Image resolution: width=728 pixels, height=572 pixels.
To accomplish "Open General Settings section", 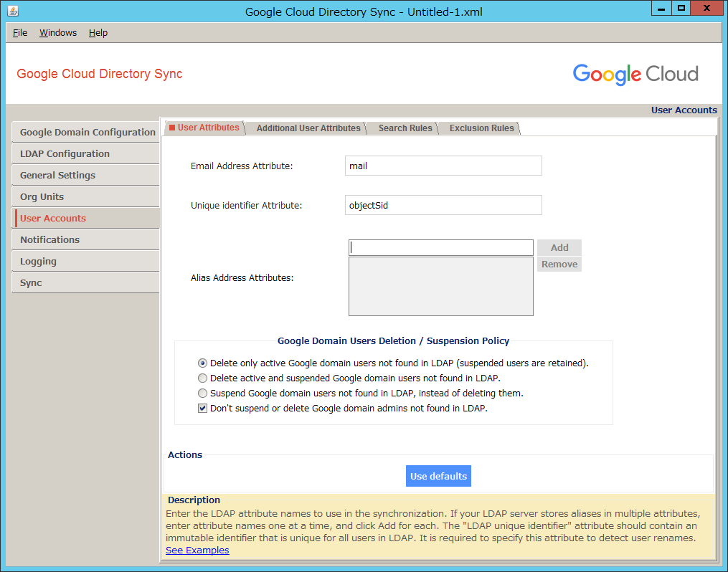I will [86, 176].
